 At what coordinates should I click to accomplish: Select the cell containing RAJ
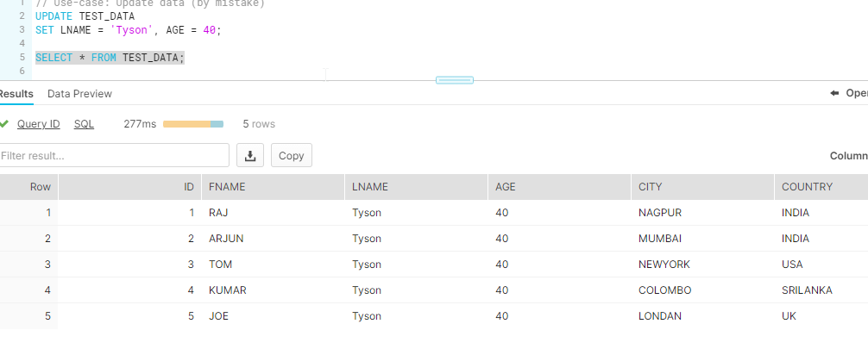273,213
